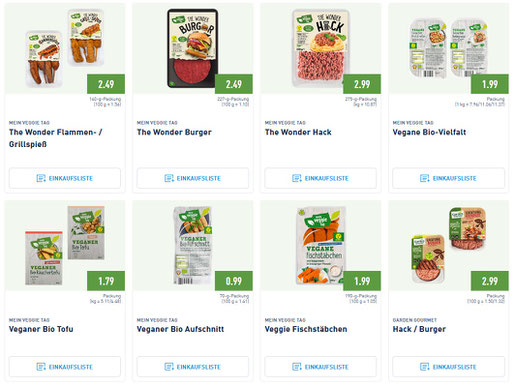Click shopping list icon under The Wonder Burger
This screenshot has width=514, height=387.
[x=169, y=178]
